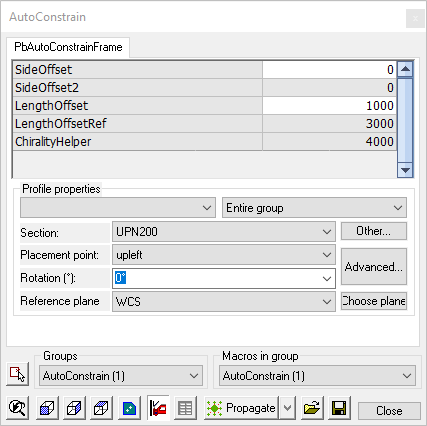427x426 pixels.
Task: Click the grayed table list icon
Action: (x=185, y=408)
